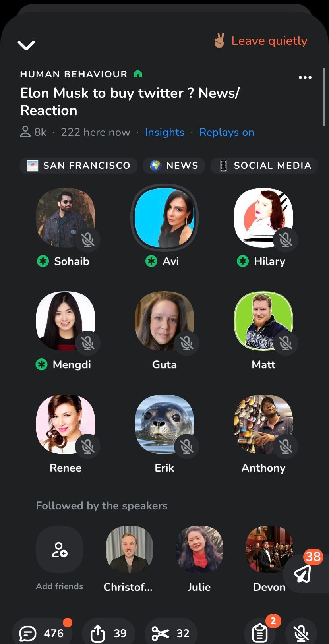Open the three-dot room options menu

pyautogui.click(x=305, y=77)
